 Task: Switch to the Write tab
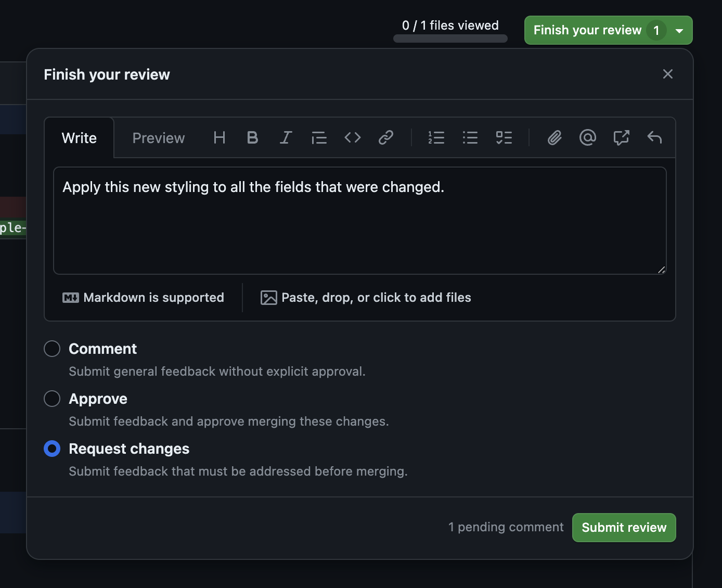point(79,138)
